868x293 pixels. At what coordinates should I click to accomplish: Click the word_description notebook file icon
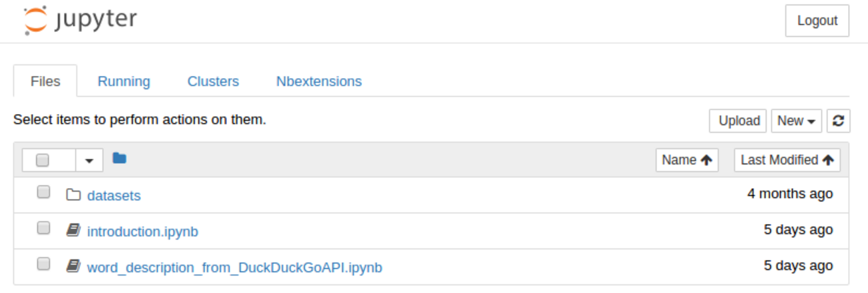[73, 267]
